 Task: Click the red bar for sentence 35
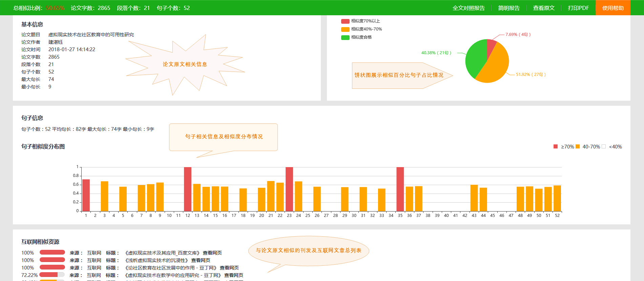[400, 189]
